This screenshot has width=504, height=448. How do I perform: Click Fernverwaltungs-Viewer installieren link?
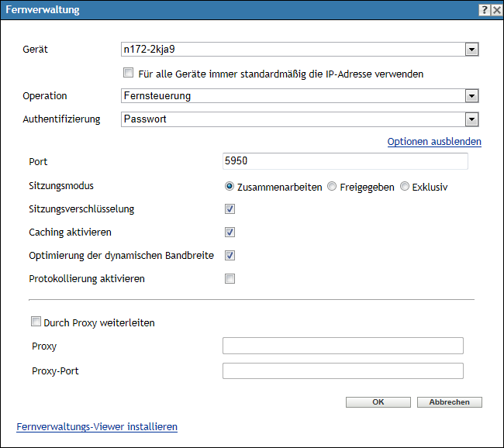tap(97, 426)
